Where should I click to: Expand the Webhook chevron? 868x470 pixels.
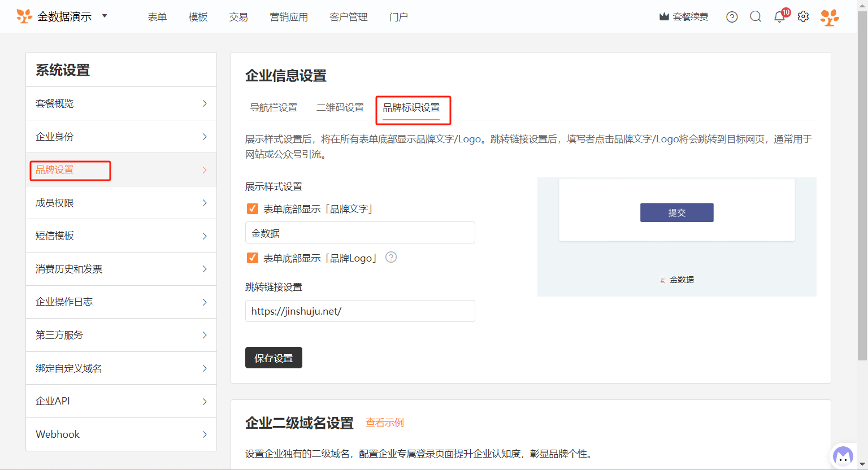click(205, 434)
